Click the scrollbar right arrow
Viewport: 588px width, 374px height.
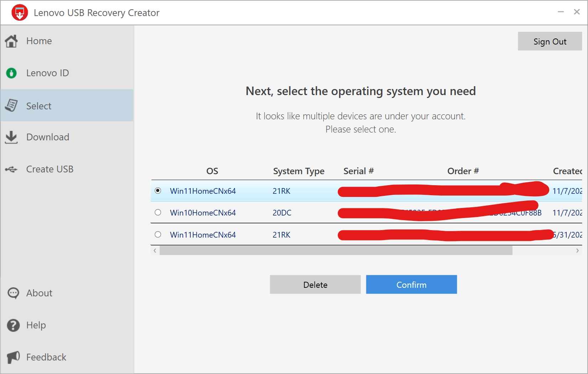577,251
